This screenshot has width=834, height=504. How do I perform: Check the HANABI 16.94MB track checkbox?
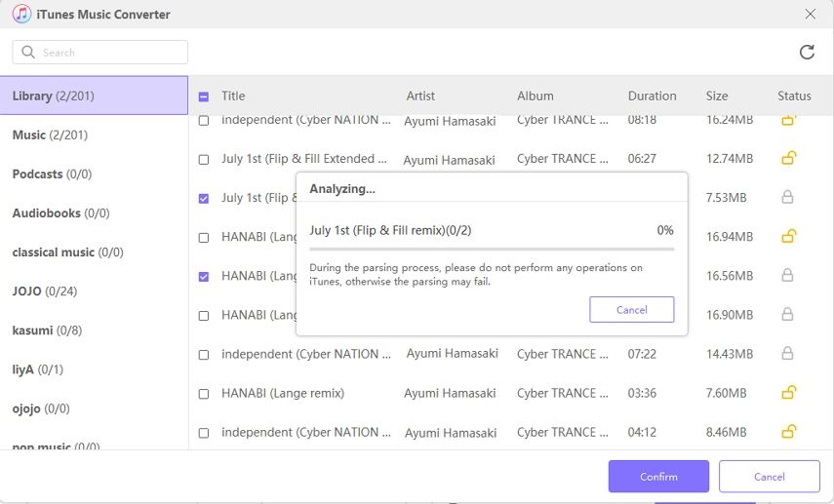coord(204,238)
